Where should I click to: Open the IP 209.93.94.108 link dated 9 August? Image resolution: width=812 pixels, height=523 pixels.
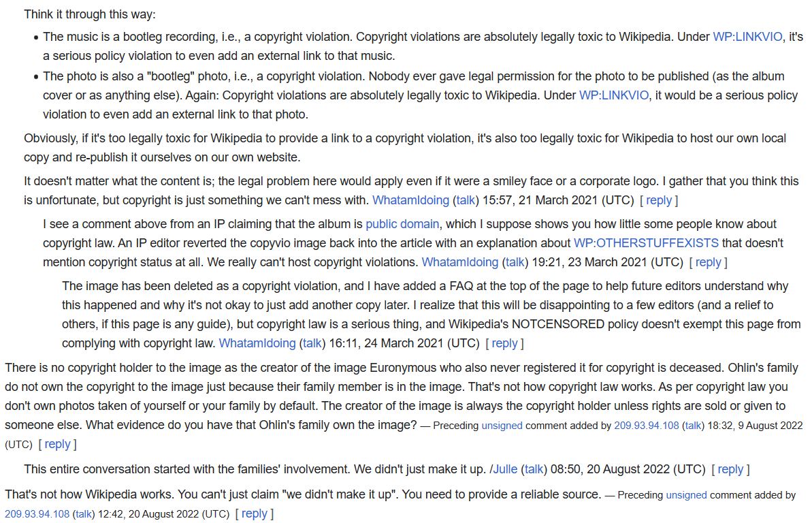647,426
